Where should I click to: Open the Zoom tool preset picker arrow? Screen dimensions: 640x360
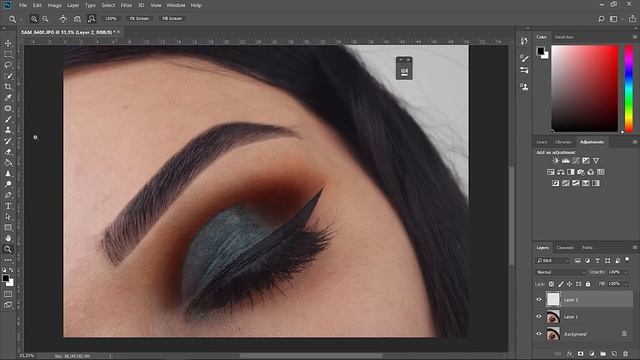coord(20,19)
